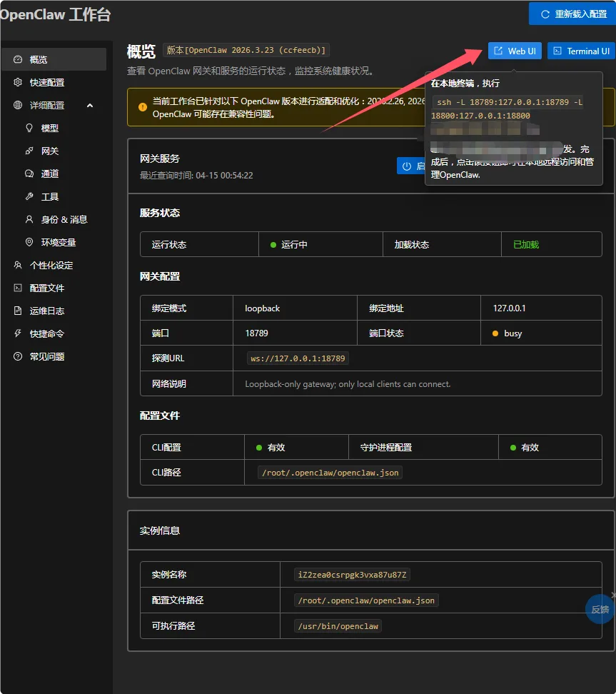The image size is (616, 694).
Task: Click the 环境变量 icon in sidebar
Action: pyautogui.click(x=29, y=242)
